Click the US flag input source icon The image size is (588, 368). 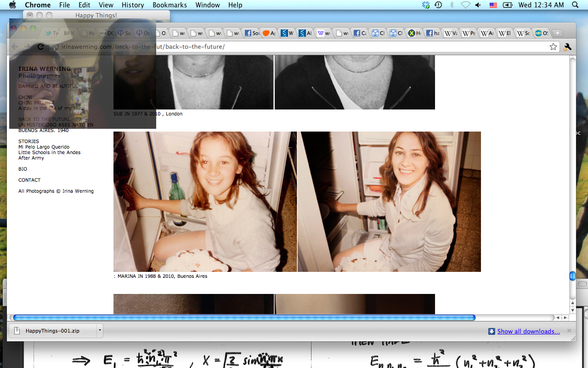point(493,5)
